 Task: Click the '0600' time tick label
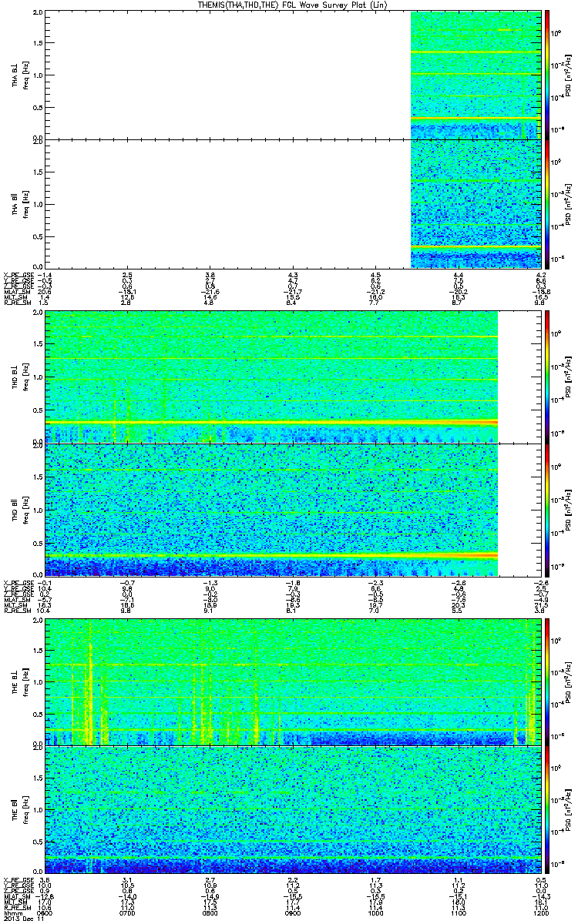[x=45, y=912]
